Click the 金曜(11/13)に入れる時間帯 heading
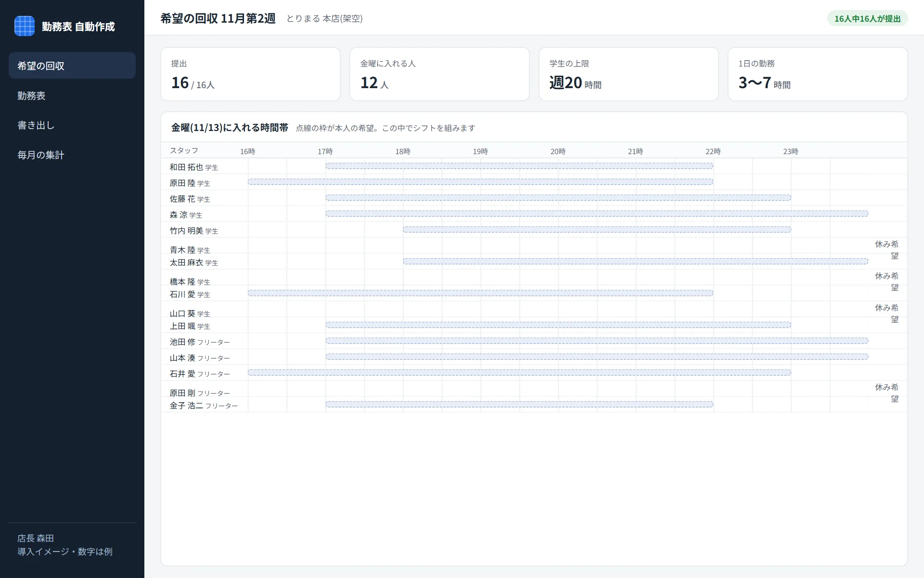924x578 pixels. pyautogui.click(x=230, y=128)
